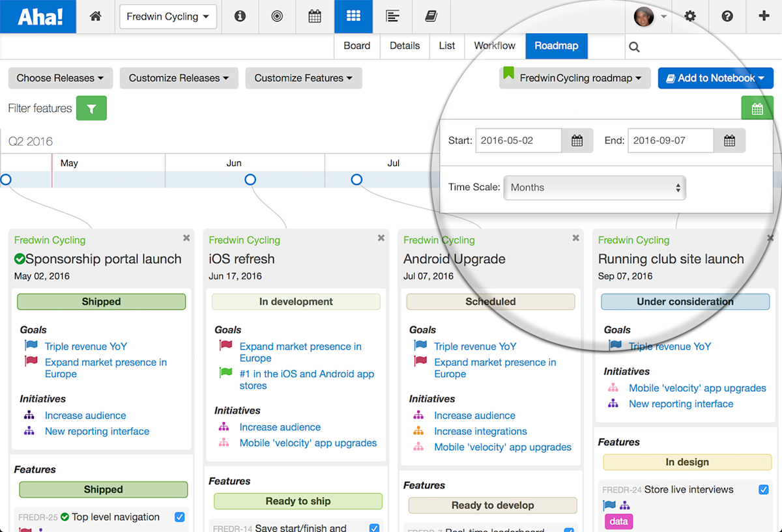Open the releases calendar icon in navigation
782x532 pixels.
tap(315, 16)
